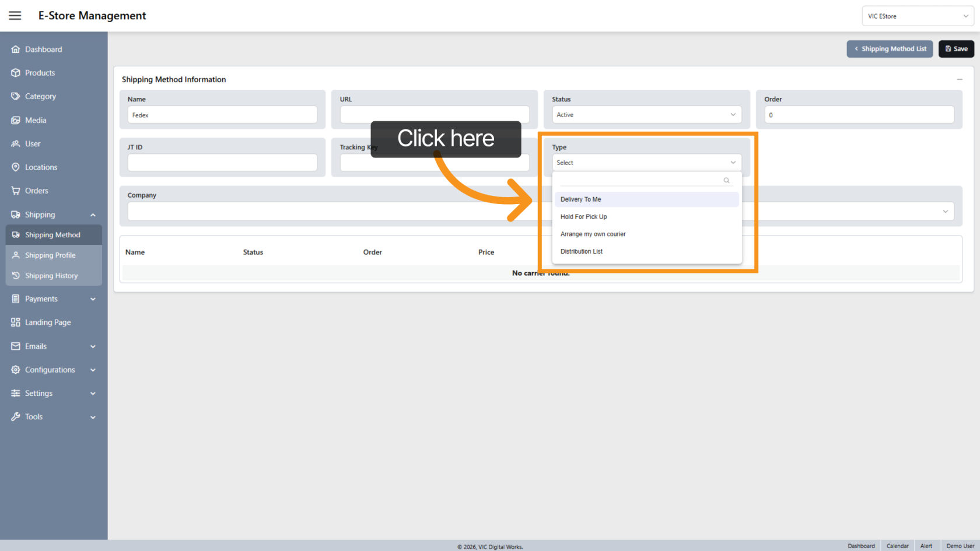
Task: Open the Status dropdown
Action: (x=646, y=115)
